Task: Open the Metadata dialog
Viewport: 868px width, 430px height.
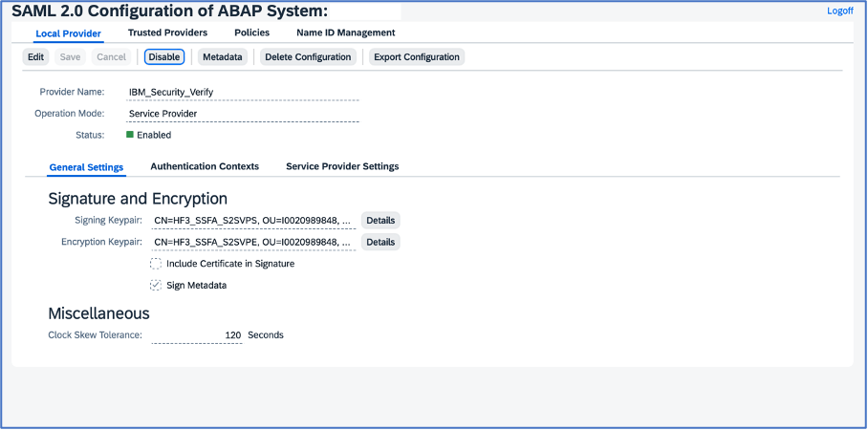Action: pos(223,57)
